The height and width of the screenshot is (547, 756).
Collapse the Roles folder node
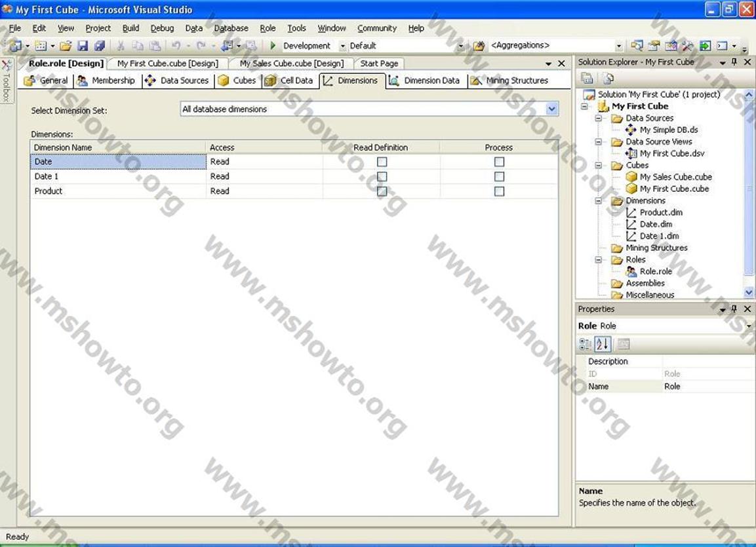click(x=599, y=259)
